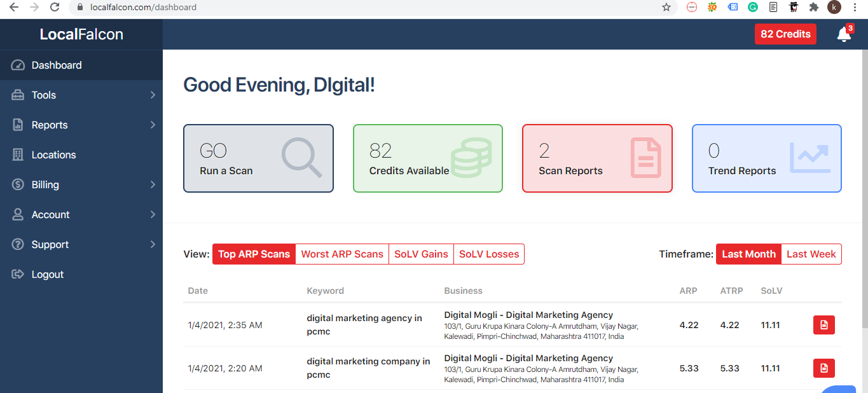Open the Billing sidebar menu item
Image resolution: width=868 pixels, height=393 pixels.
click(x=46, y=184)
